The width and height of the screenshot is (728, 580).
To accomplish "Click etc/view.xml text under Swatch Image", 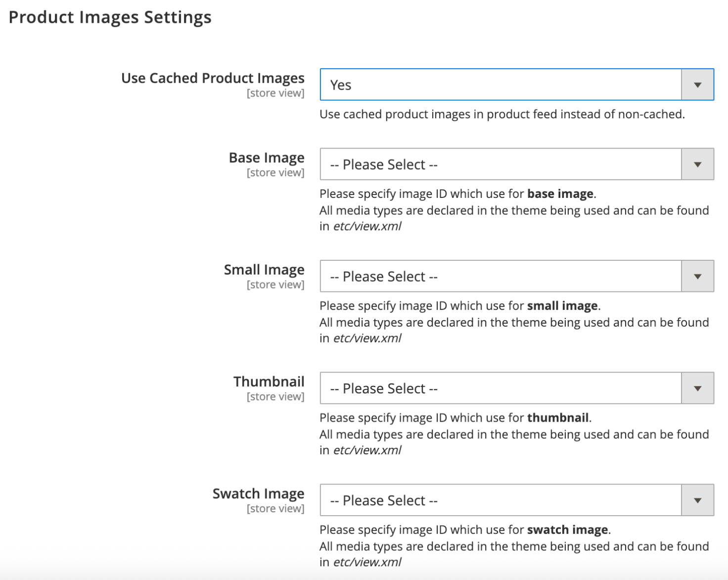I will point(367,562).
